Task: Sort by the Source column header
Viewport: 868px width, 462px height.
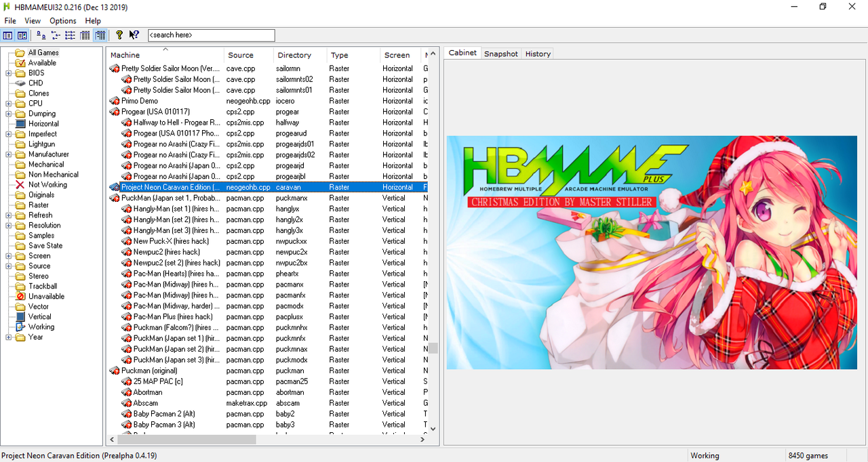Action: [249, 55]
